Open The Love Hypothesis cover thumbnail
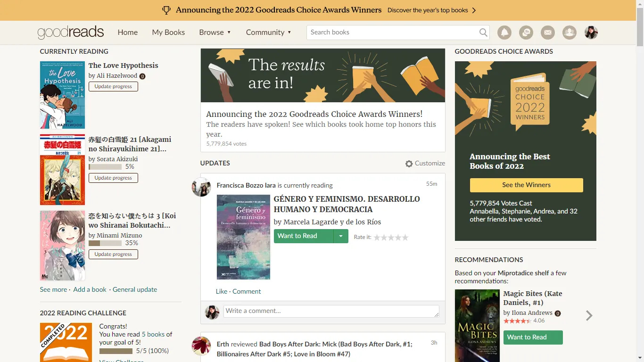The height and width of the screenshot is (362, 644). (x=62, y=95)
